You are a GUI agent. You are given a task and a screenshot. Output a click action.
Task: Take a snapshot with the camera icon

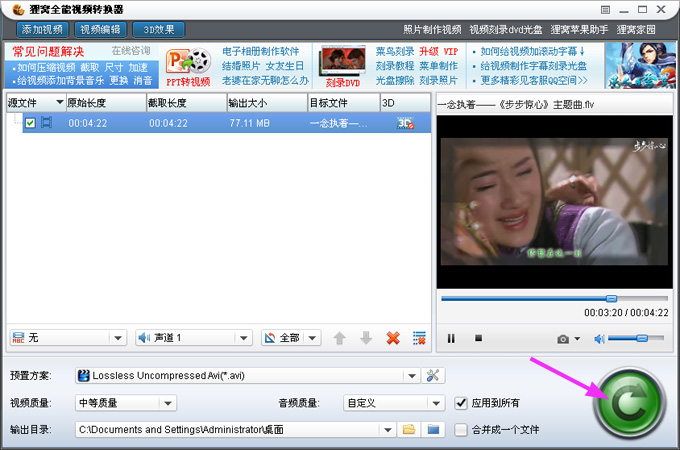click(563, 339)
